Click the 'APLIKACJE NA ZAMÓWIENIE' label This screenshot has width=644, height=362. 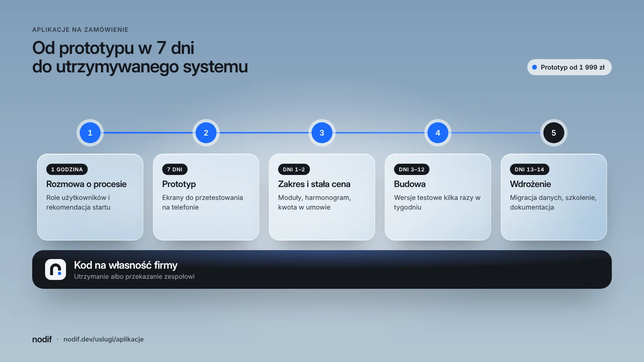pyautogui.click(x=80, y=30)
